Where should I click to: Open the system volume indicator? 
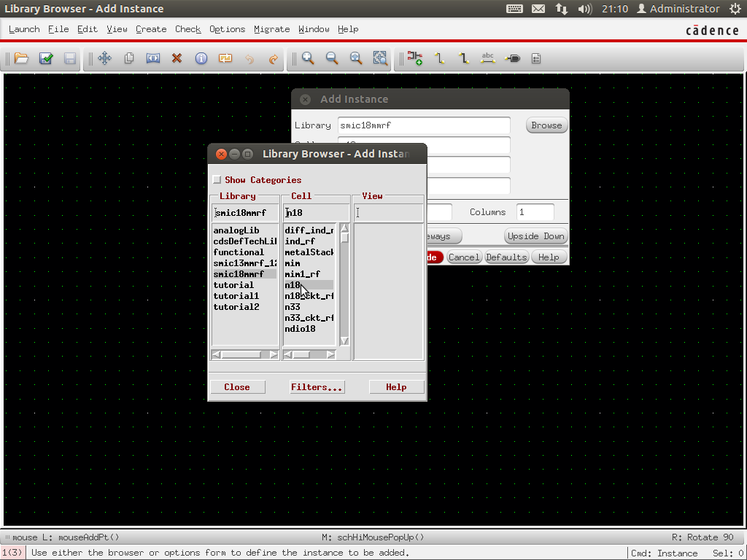pos(584,9)
